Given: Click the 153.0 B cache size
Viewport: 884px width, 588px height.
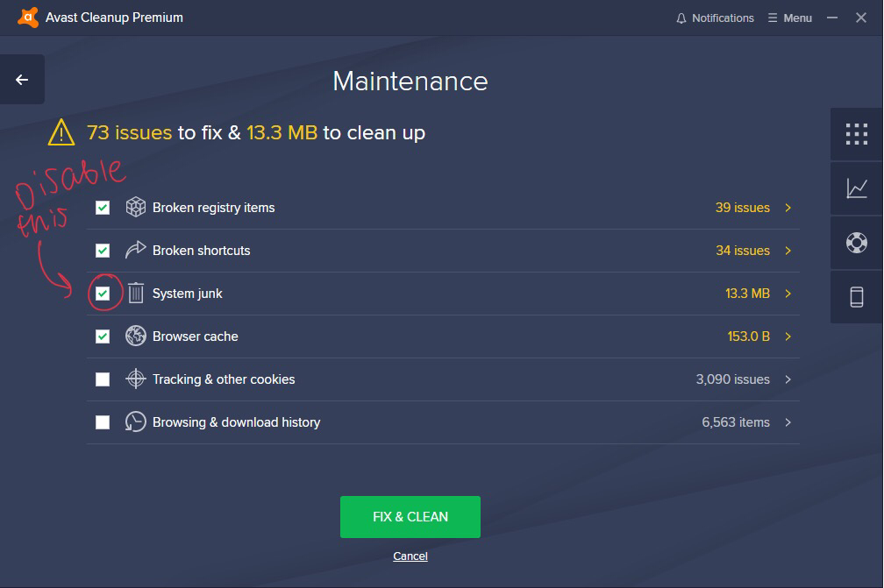Looking at the screenshot, I should [x=749, y=337].
